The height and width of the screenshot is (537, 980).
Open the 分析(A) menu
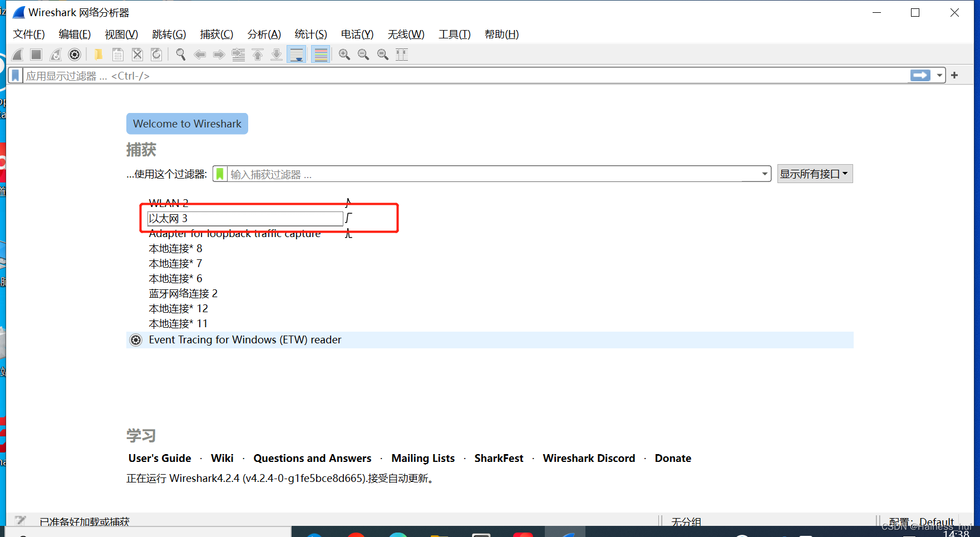coord(264,35)
